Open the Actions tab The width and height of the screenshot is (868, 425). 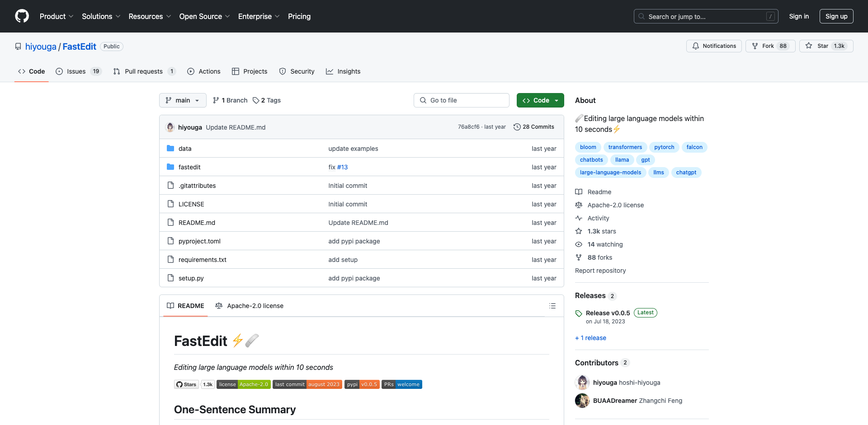tap(204, 71)
